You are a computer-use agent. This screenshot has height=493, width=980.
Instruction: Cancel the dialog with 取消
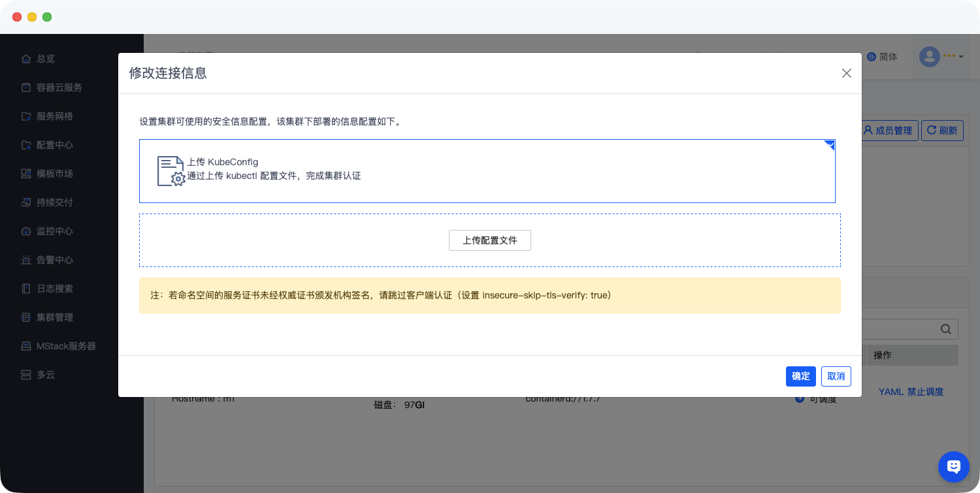click(836, 376)
